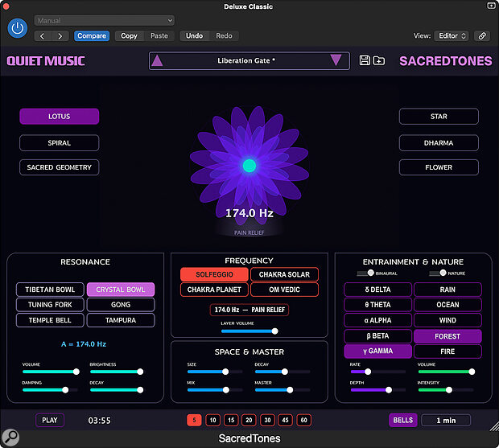Select the CRYSTAL BOWL resonance
Viewport: 499px width, 448px height.
pos(121,290)
